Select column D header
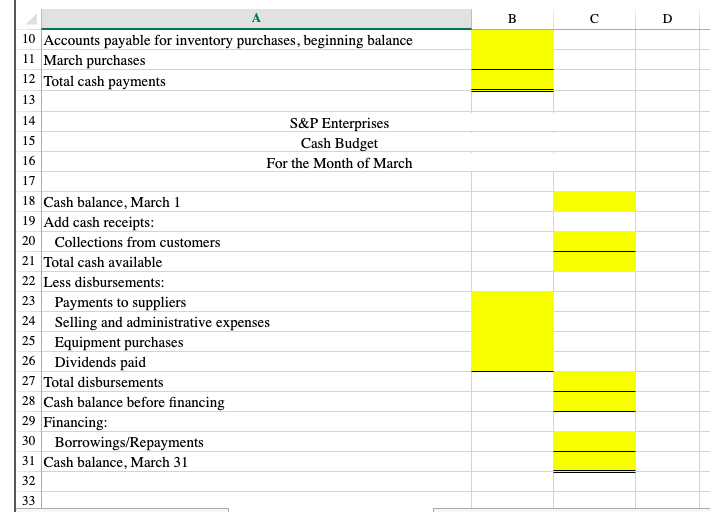This screenshot has width=710, height=512. [x=667, y=19]
